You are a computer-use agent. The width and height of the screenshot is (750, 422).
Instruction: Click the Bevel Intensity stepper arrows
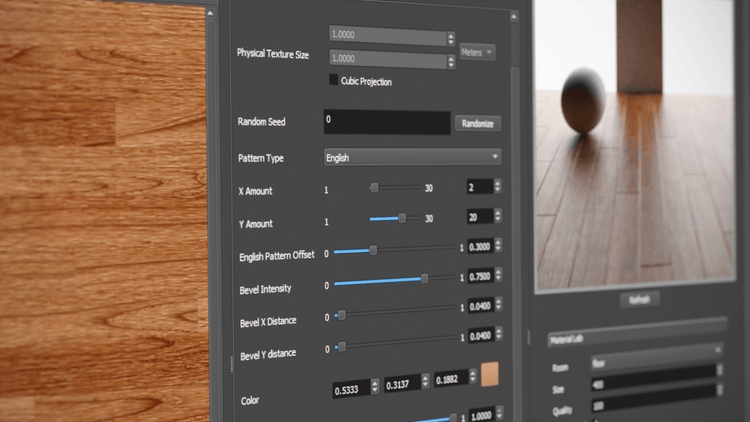498,275
